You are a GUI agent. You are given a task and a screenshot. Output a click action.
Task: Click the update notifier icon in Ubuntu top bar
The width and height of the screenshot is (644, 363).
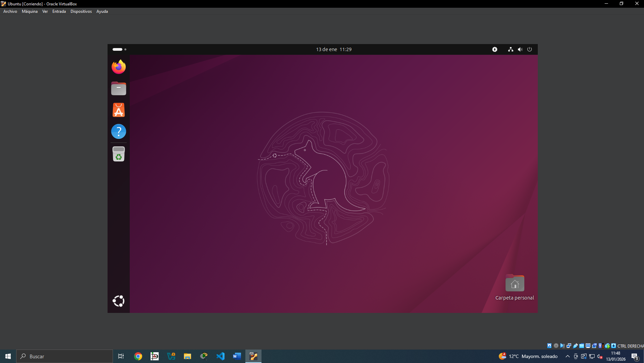[495, 49]
